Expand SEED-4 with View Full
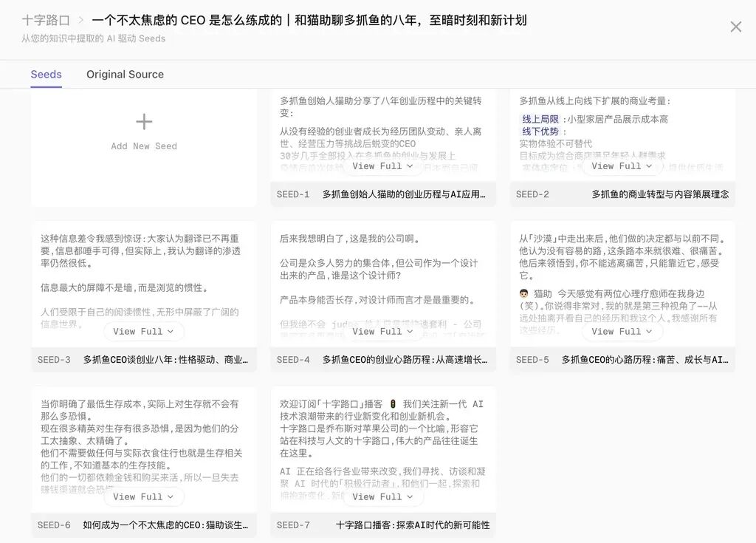This screenshot has height=543, width=756. tap(383, 331)
